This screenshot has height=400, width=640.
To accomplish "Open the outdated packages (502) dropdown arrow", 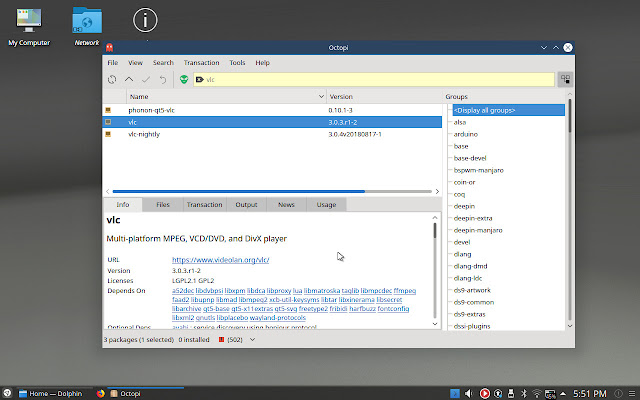I will pos(253,340).
